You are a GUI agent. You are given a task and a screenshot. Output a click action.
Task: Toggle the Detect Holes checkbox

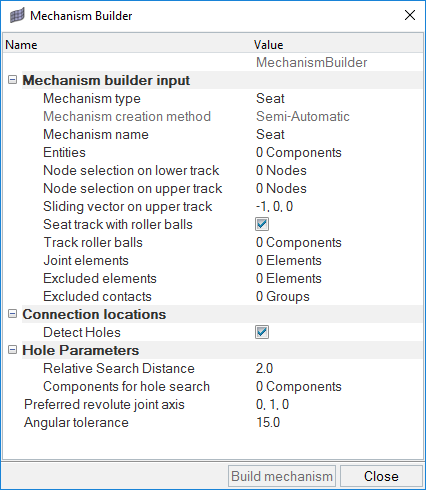click(262, 332)
